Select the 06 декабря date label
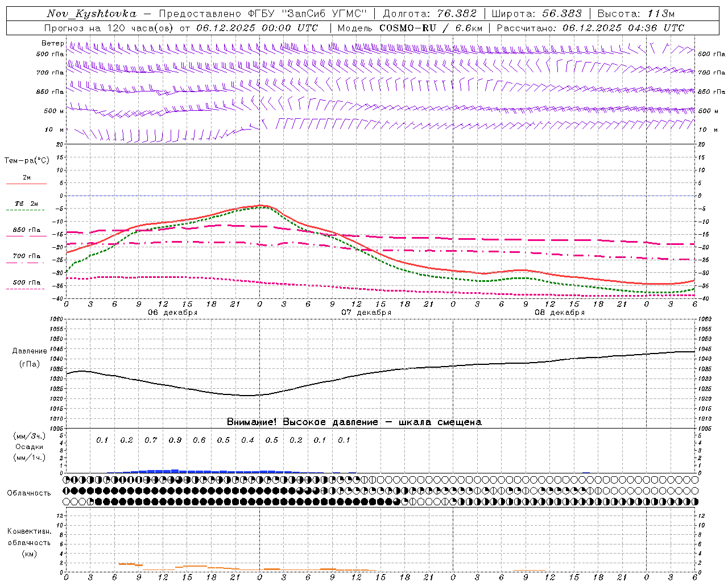The height and width of the screenshot is (582, 728). pos(173,313)
